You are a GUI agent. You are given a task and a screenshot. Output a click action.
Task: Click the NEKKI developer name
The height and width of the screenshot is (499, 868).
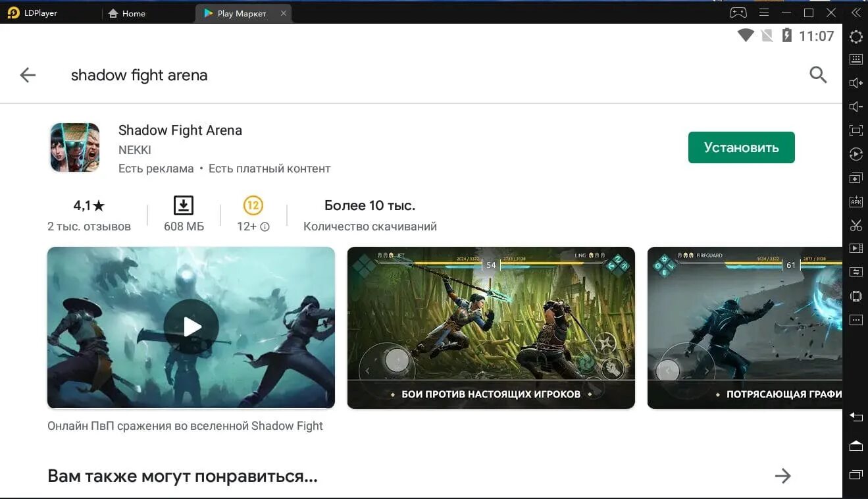click(x=134, y=150)
